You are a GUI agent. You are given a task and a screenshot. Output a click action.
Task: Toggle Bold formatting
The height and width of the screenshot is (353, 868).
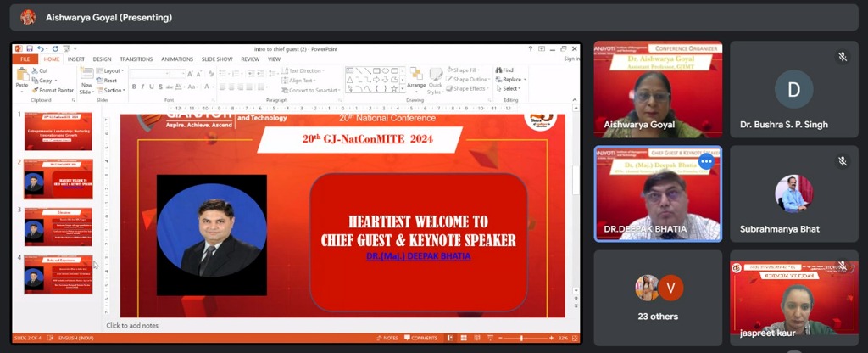pos(135,87)
